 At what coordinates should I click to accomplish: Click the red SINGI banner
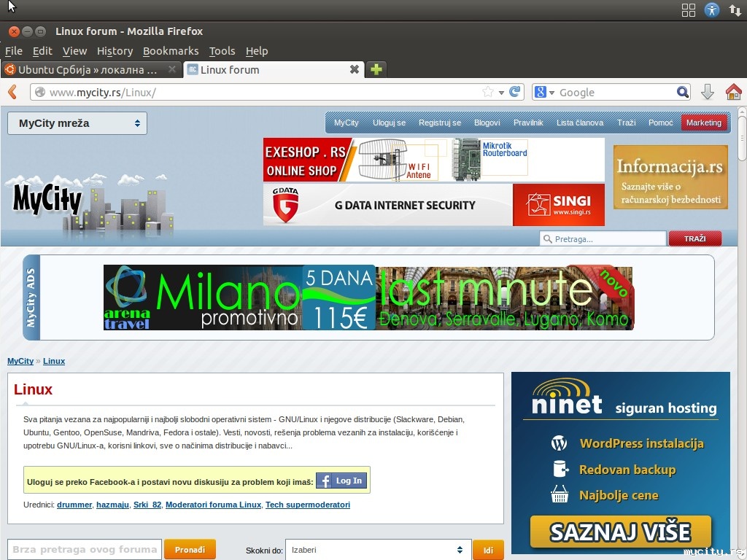point(559,205)
